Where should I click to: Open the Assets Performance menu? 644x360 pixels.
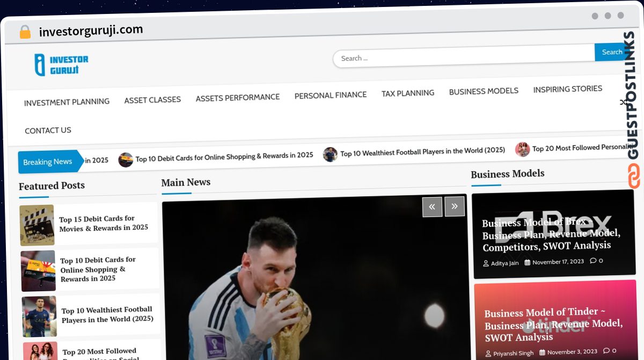click(x=238, y=98)
